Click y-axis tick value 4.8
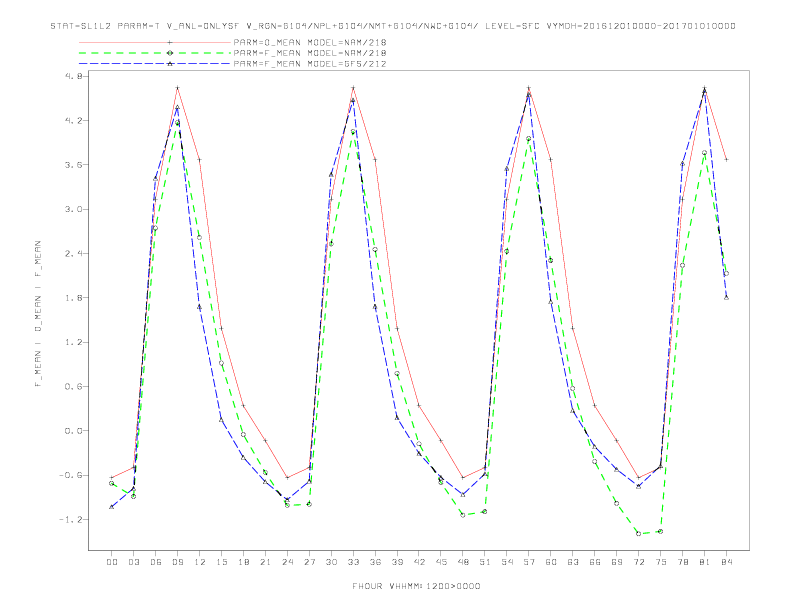The width and height of the screenshot is (792, 612). (74, 76)
